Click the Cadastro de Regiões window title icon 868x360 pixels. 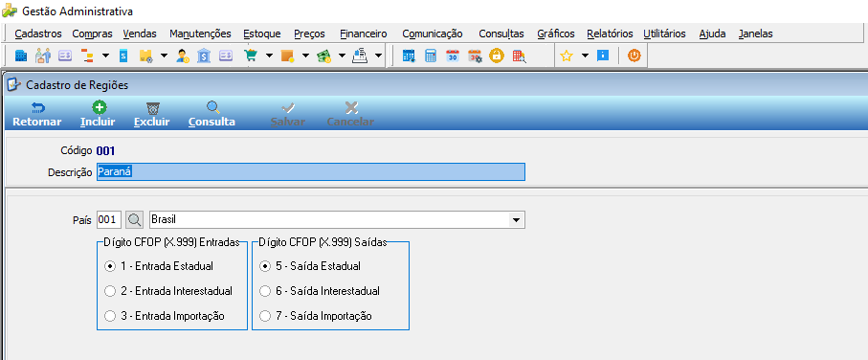(13, 85)
